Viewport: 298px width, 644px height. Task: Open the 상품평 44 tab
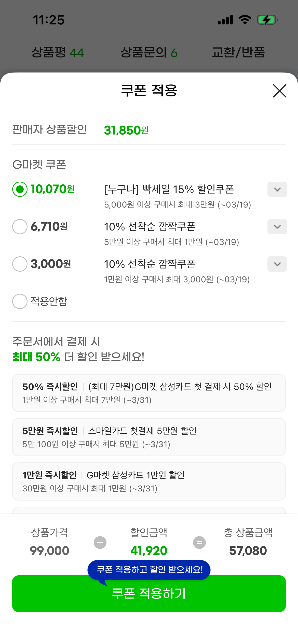click(x=58, y=53)
